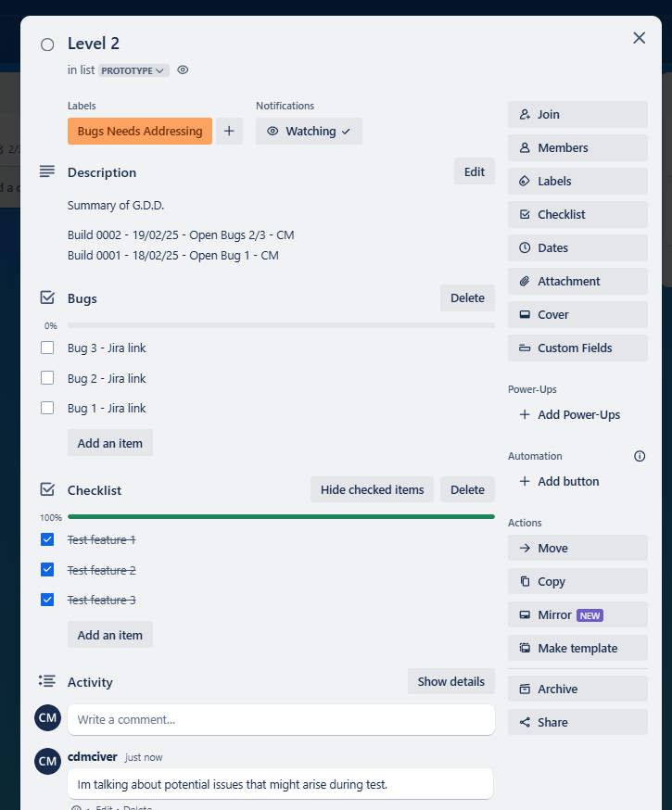Click Share in the Actions section
The image size is (672, 810).
(x=577, y=722)
